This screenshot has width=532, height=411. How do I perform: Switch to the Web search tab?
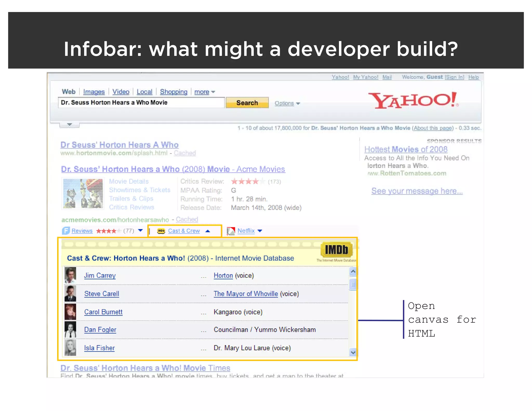(x=69, y=91)
